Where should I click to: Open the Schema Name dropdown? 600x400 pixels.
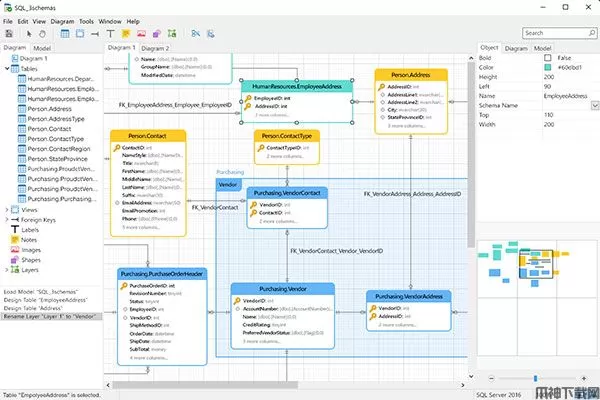pos(594,105)
